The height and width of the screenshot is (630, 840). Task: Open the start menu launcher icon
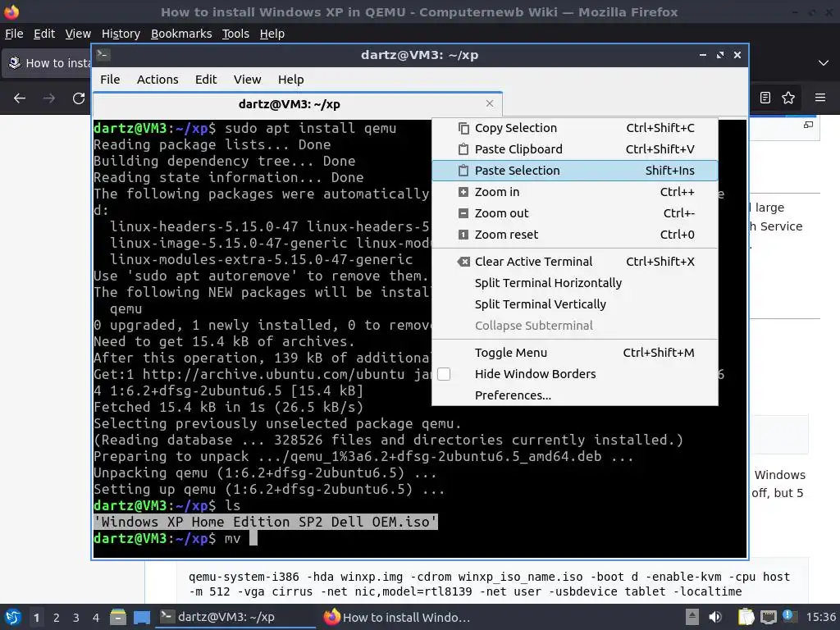point(13,617)
